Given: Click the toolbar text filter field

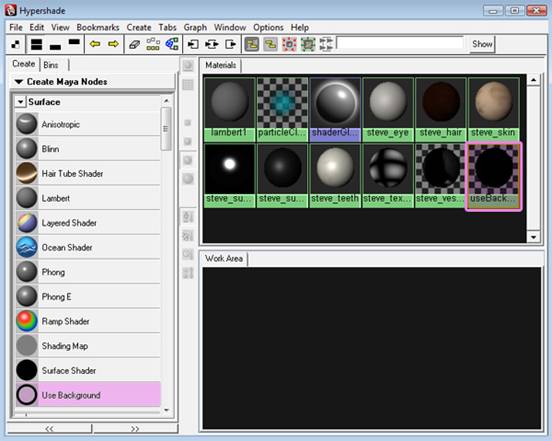Looking at the screenshot, I should [x=400, y=44].
